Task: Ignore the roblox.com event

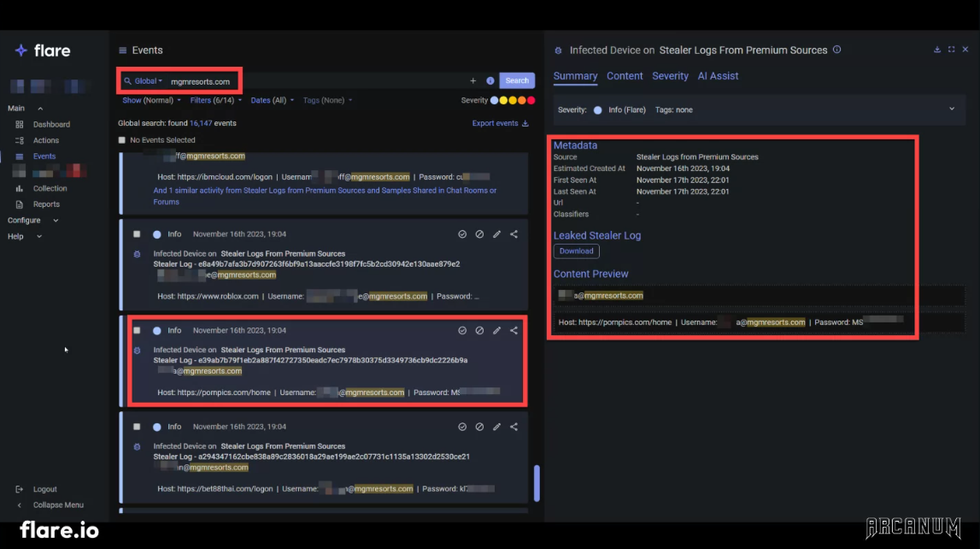Action: point(479,233)
